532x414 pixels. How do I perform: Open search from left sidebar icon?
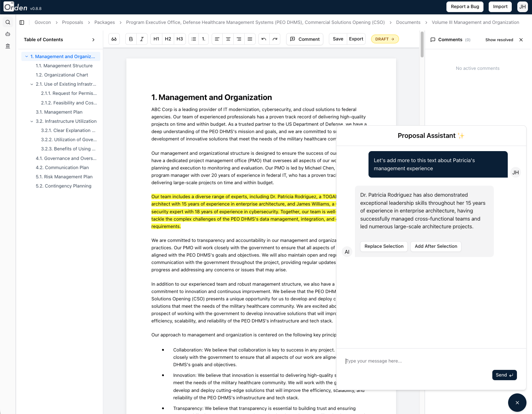pyautogui.click(x=8, y=22)
